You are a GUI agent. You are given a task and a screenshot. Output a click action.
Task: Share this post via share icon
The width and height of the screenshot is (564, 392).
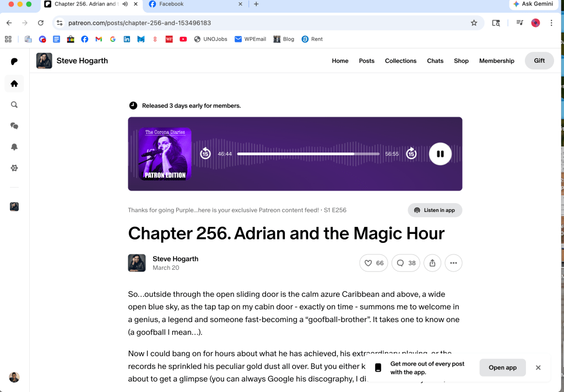point(432,263)
